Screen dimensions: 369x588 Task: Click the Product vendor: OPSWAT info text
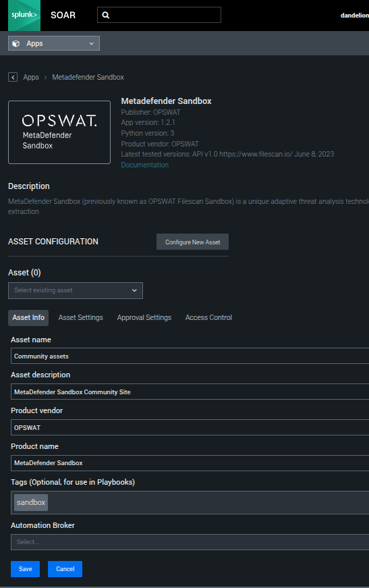(160, 144)
